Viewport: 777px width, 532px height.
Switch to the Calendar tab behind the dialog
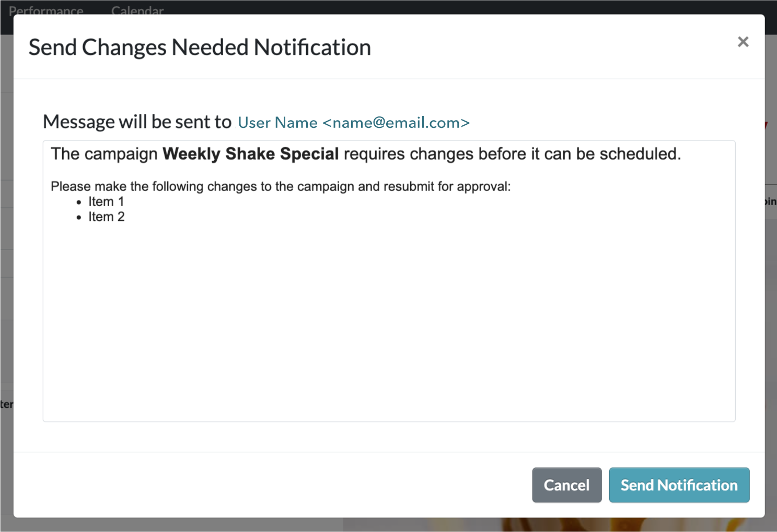[137, 9]
